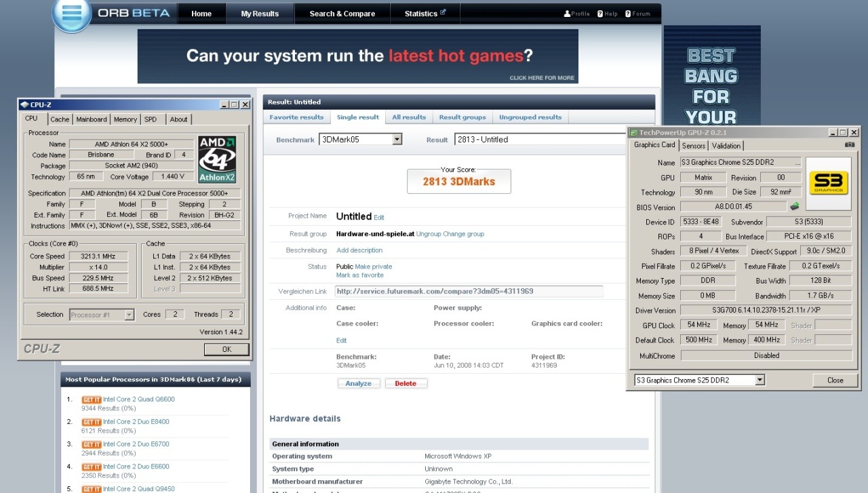Click the ORB Beta globe logo
This screenshot has height=493, width=868.
pyautogui.click(x=72, y=15)
